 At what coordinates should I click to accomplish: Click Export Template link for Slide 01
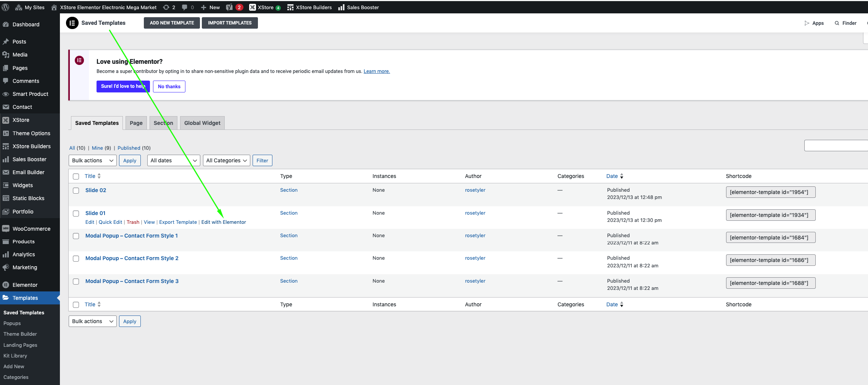tap(178, 222)
